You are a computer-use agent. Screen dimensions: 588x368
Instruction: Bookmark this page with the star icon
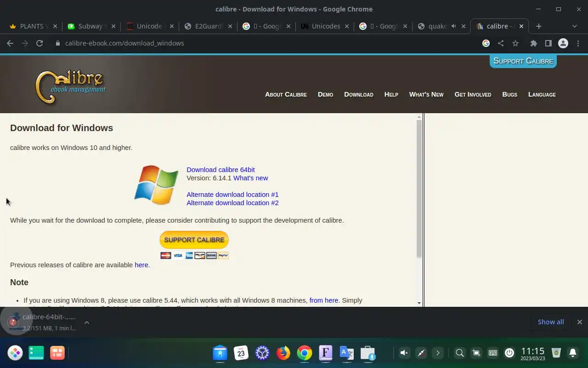[515, 43]
